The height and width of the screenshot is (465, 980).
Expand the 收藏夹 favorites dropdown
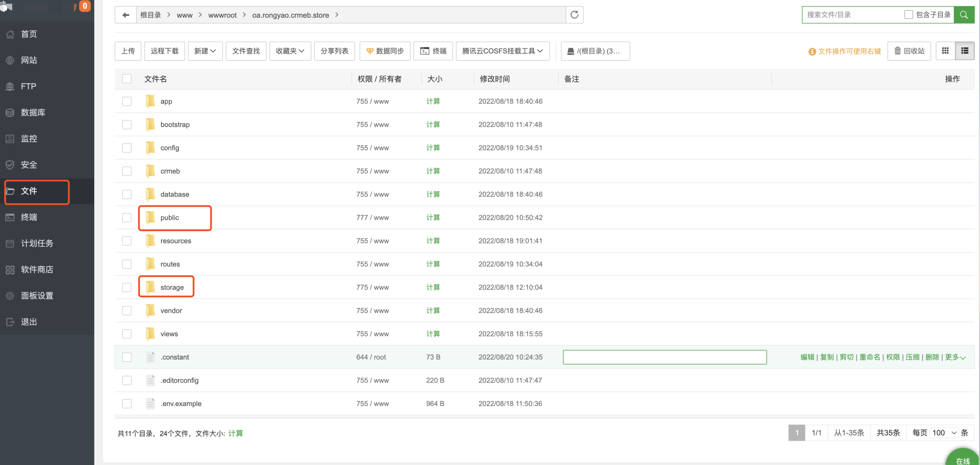[290, 51]
